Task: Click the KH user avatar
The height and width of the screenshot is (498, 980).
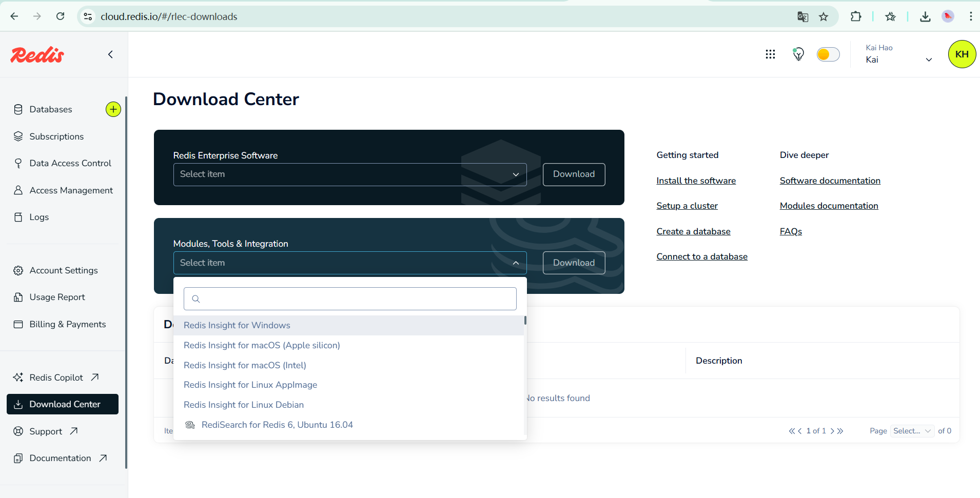Action: (962, 54)
